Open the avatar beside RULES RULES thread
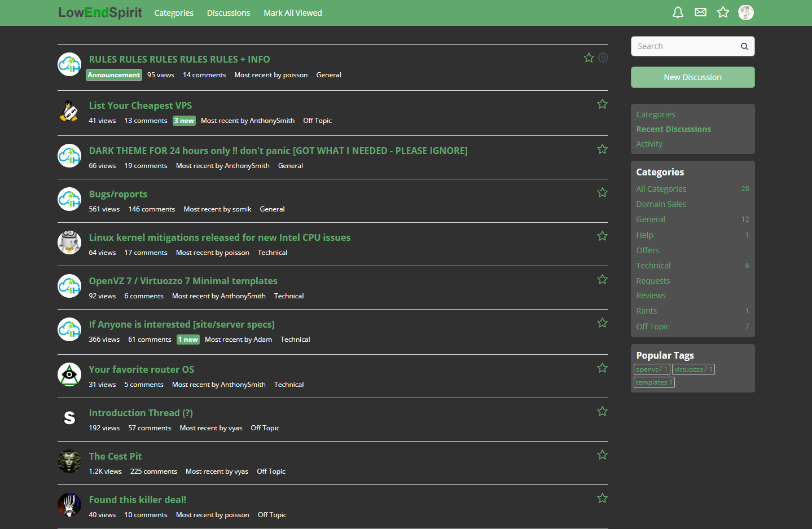812x529 pixels. coord(69,64)
